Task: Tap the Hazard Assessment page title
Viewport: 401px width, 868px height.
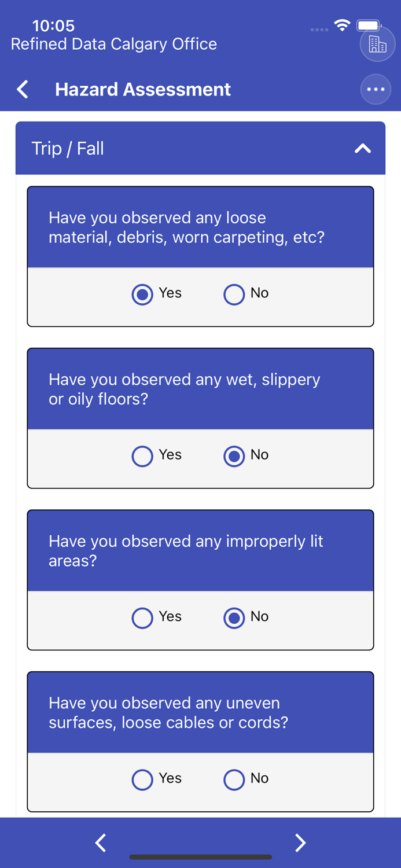Action: tap(142, 89)
